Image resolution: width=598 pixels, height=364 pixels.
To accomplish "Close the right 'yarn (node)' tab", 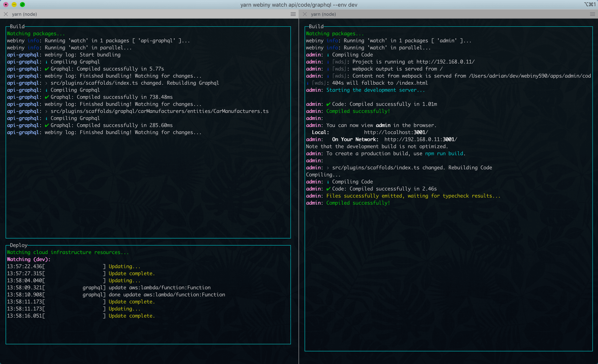I will coord(305,14).
